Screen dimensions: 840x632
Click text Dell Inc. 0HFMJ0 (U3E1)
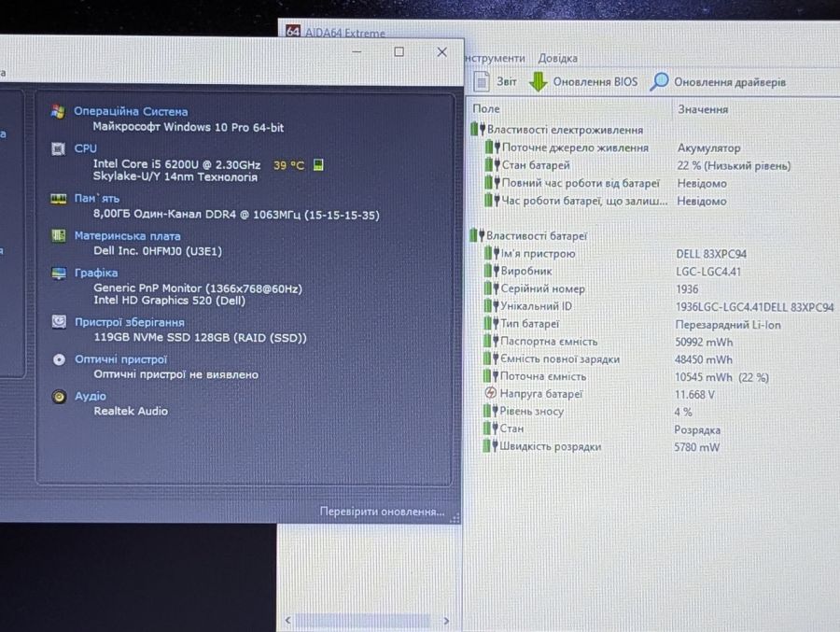(158, 251)
